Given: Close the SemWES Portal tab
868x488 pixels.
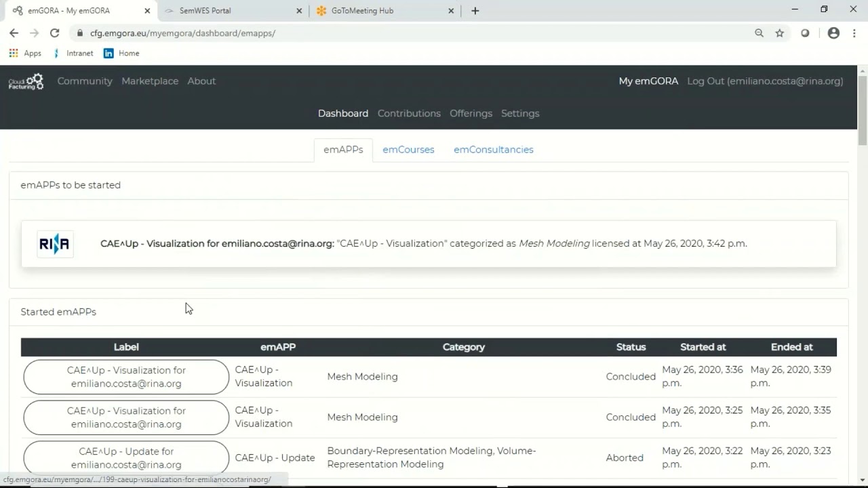Looking at the screenshot, I should click(299, 11).
